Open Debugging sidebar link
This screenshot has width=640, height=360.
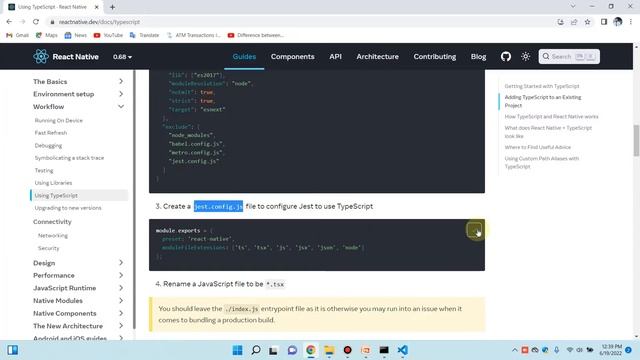coord(48,146)
